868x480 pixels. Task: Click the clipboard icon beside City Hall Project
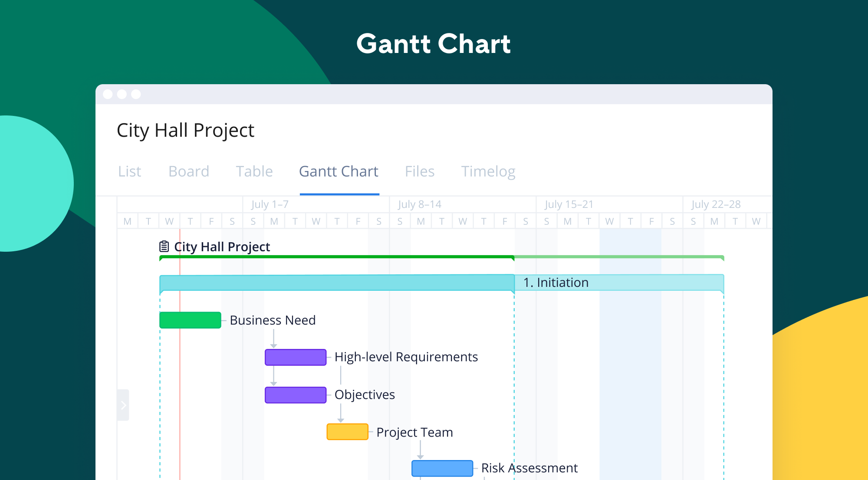[163, 246]
